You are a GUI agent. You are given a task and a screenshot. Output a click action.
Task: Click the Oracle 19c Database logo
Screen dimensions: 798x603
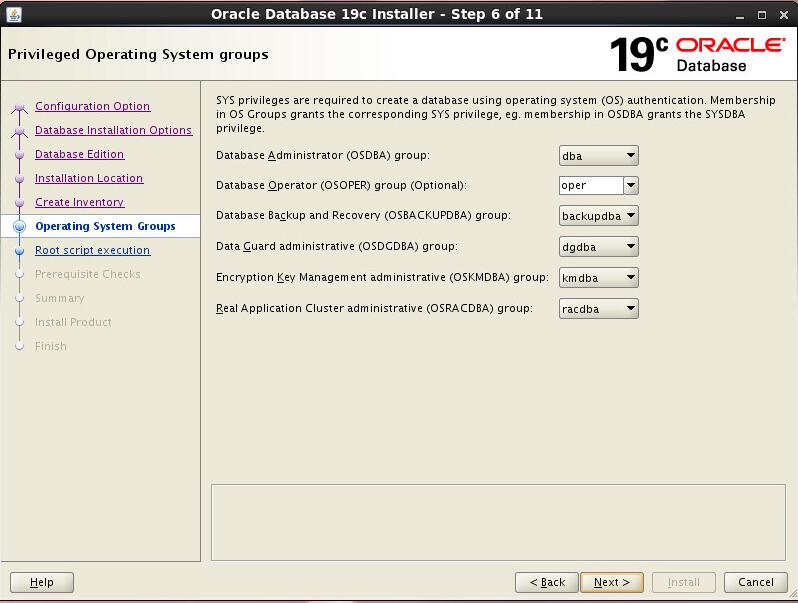[698, 54]
